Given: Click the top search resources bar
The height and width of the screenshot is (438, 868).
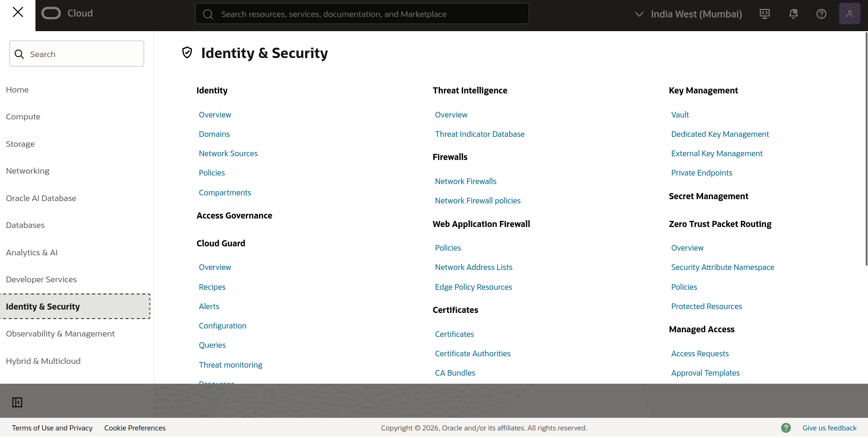Looking at the screenshot, I should (x=362, y=14).
